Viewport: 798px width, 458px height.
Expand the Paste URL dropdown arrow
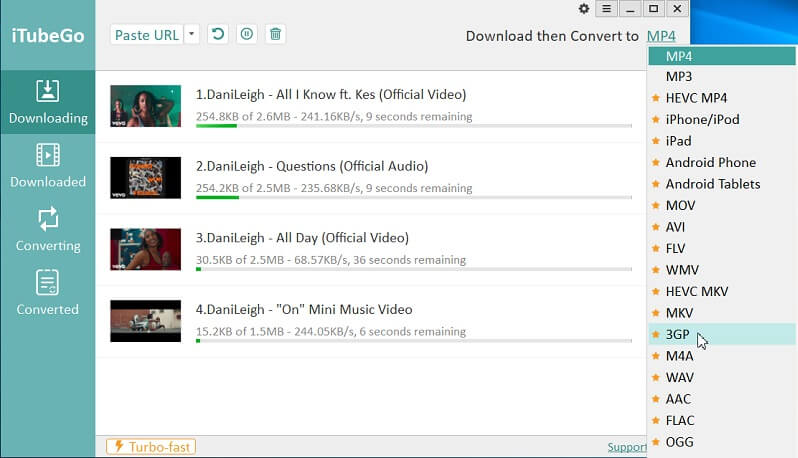(191, 35)
